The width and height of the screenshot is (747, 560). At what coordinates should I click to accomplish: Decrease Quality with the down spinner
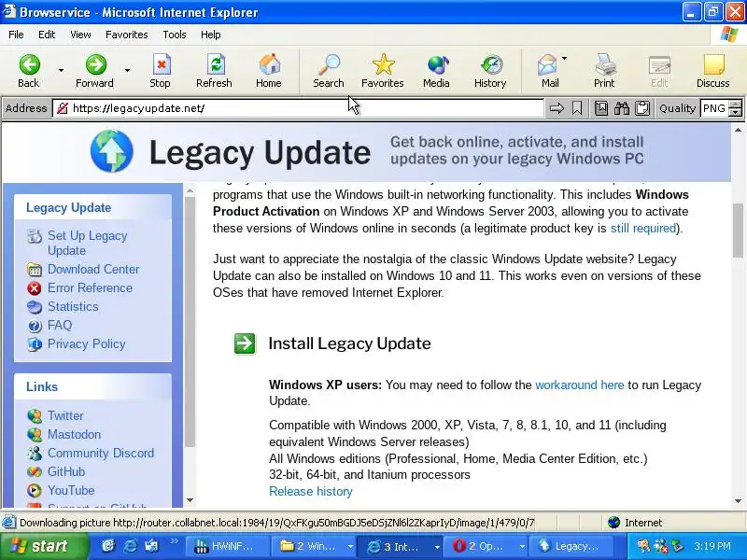coord(737,113)
